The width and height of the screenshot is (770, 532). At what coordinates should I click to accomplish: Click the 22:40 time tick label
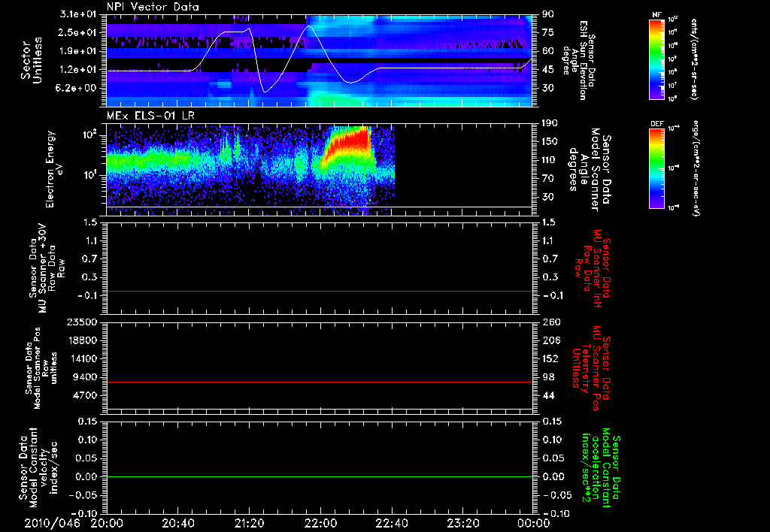click(x=391, y=523)
